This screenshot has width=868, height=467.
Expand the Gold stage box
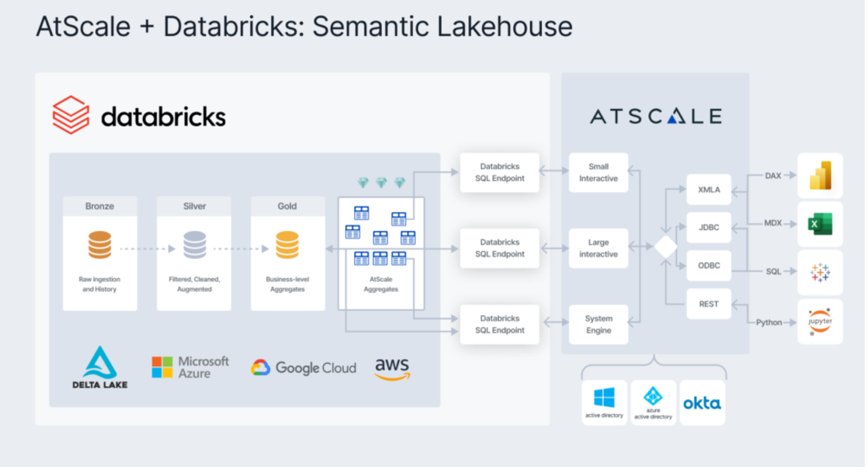click(287, 254)
